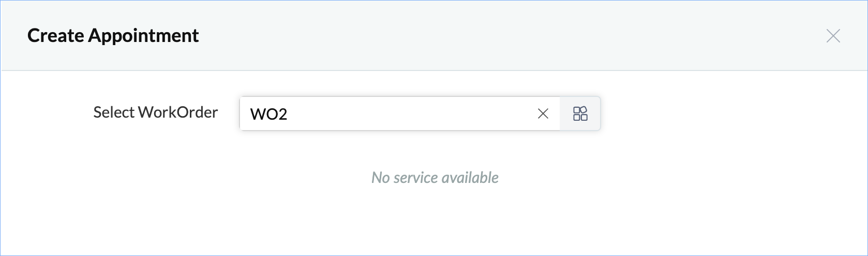Click the WO2 text in the field
The height and width of the screenshot is (256, 868).
point(268,114)
